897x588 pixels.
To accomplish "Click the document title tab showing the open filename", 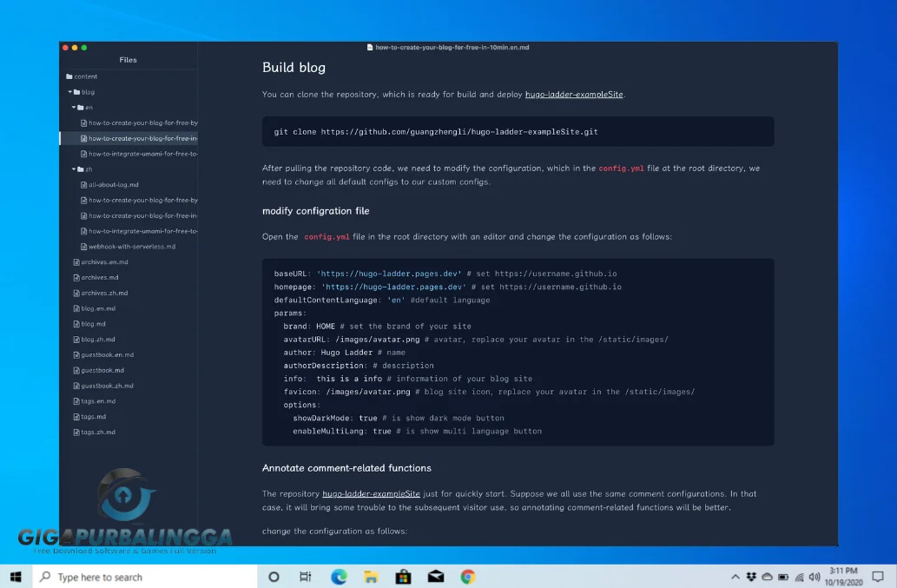I will pos(449,48).
